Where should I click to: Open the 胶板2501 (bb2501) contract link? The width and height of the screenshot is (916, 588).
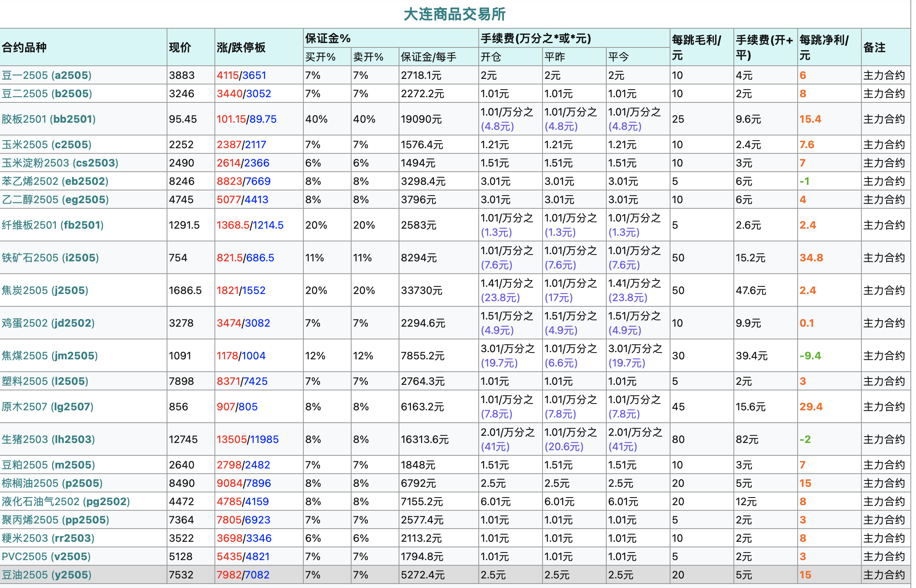[49, 119]
